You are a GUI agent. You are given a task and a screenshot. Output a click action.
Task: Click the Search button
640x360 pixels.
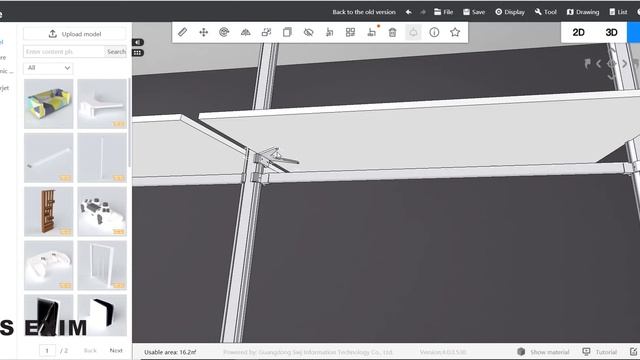click(116, 51)
